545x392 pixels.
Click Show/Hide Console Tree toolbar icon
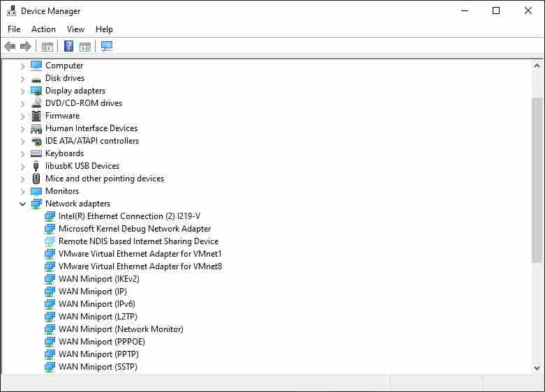tap(47, 47)
